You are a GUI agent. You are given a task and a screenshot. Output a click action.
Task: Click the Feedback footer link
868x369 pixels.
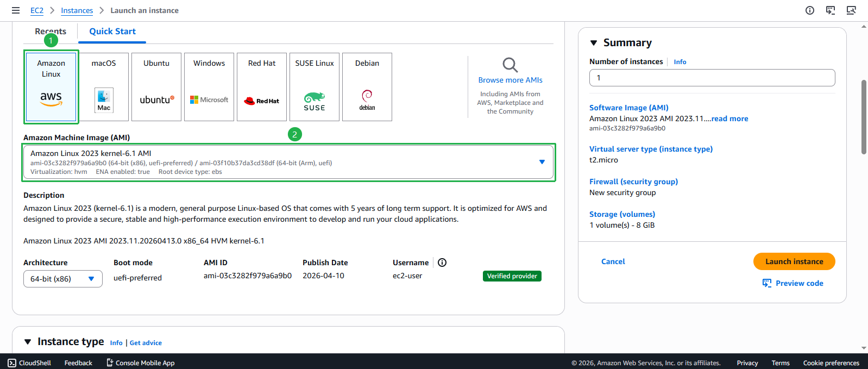click(78, 363)
